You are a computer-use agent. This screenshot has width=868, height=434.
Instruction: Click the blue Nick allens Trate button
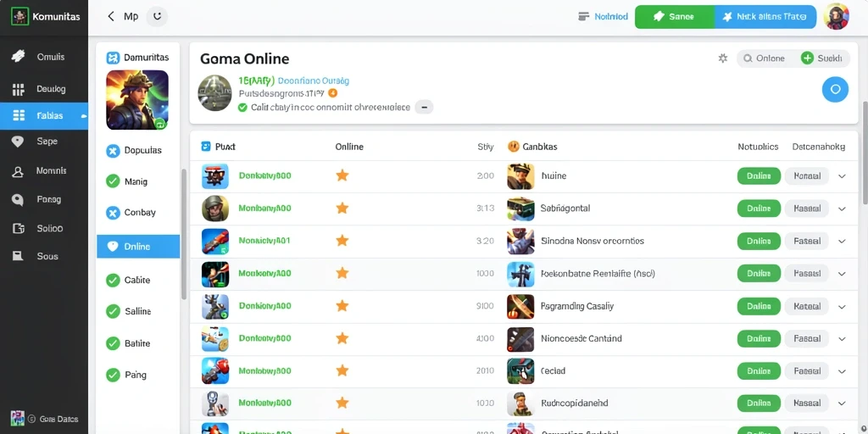[765, 17]
